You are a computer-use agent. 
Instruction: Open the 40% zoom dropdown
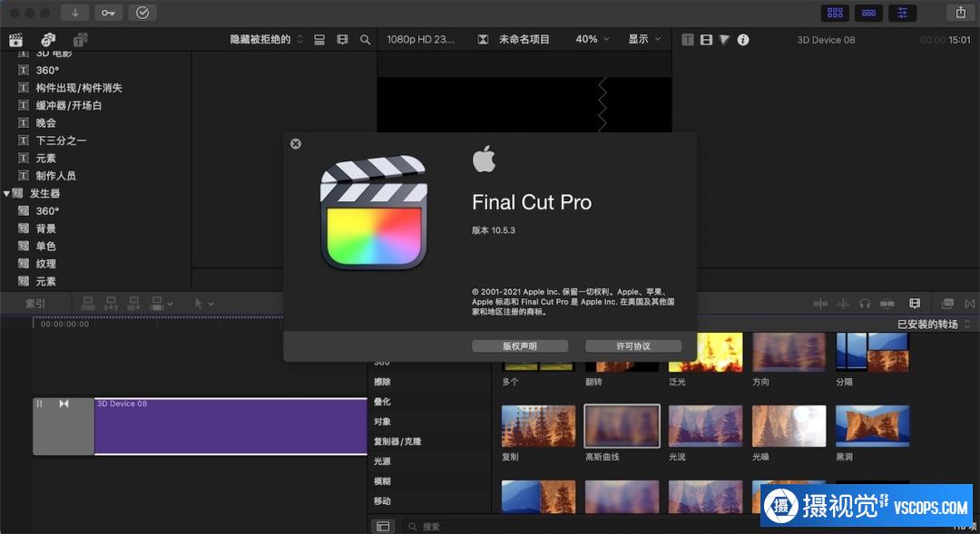tap(592, 39)
